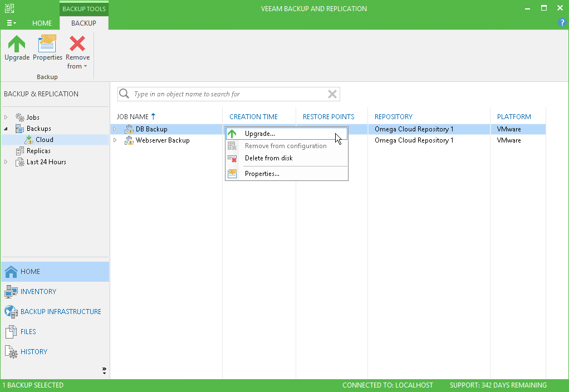The image size is (569, 392).
Task: Click the DB Backup job icon
Action: click(129, 129)
